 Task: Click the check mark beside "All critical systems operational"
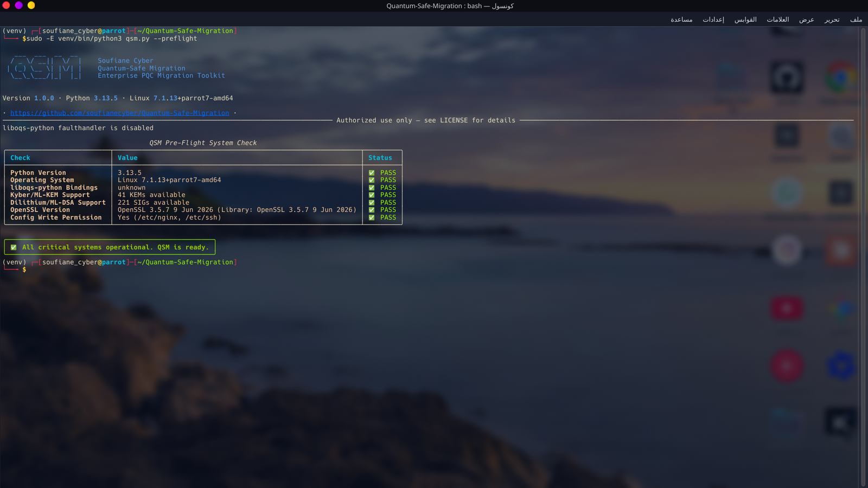(x=14, y=247)
